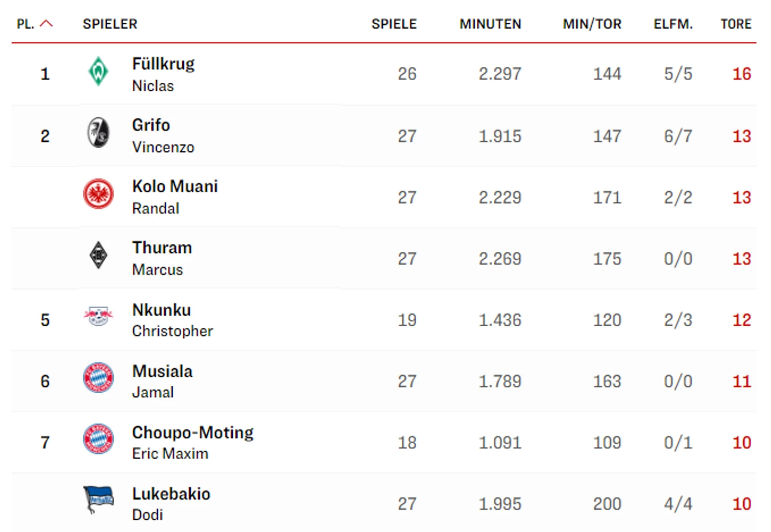Click RB Leipzig logo beside Nkunku

coord(98,316)
